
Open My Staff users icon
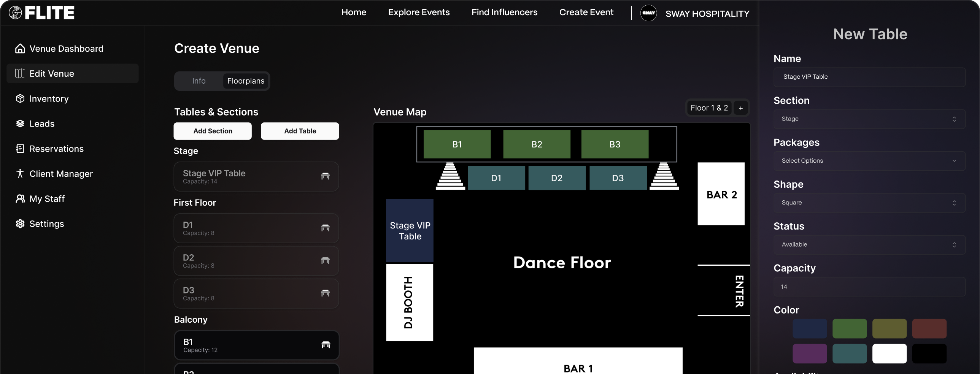coord(20,199)
